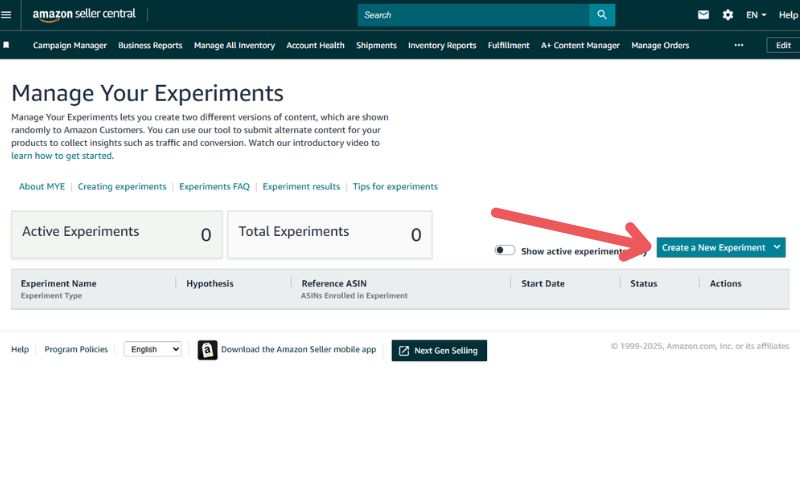Click the Hypothesis column header
The image size is (800, 500).
click(x=210, y=283)
